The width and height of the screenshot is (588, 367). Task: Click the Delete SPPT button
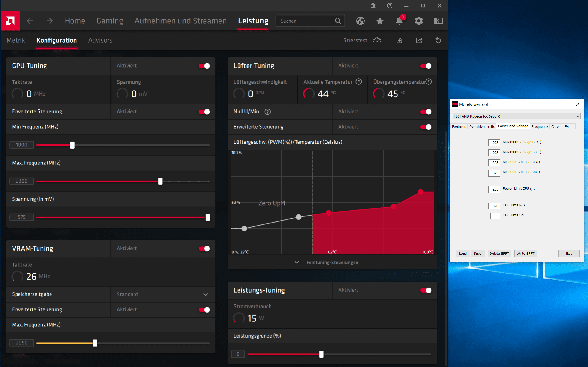pyautogui.click(x=499, y=253)
